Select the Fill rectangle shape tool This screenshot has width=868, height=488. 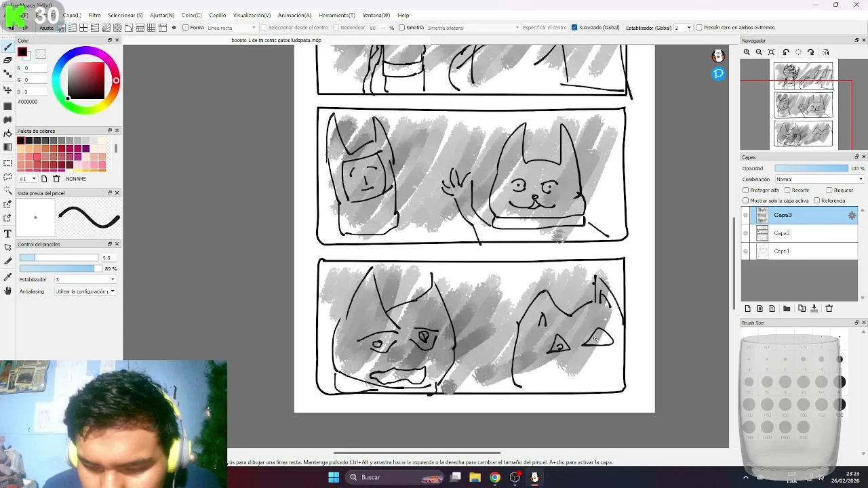[7, 106]
